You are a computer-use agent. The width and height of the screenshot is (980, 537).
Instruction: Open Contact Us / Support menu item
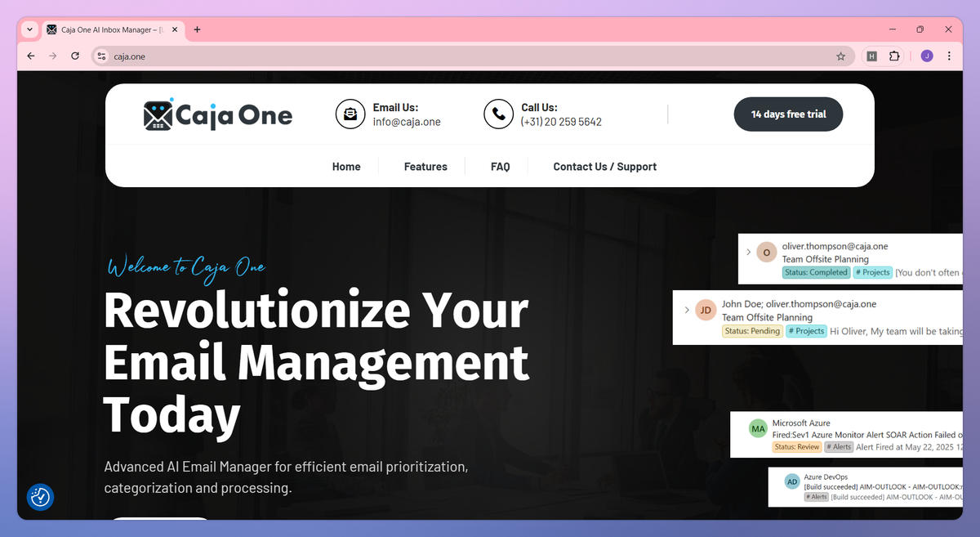[605, 167]
